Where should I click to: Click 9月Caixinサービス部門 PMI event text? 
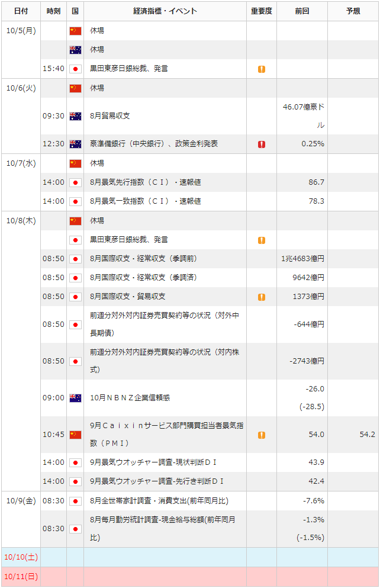point(167,435)
